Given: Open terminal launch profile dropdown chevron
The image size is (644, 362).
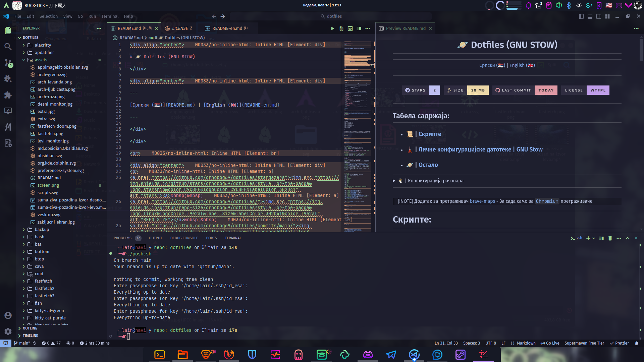Looking at the screenshot, I should (594, 238).
